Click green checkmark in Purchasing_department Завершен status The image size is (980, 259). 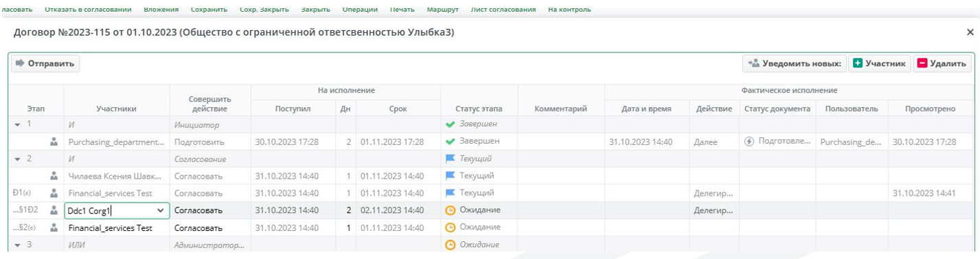point(451,142)
